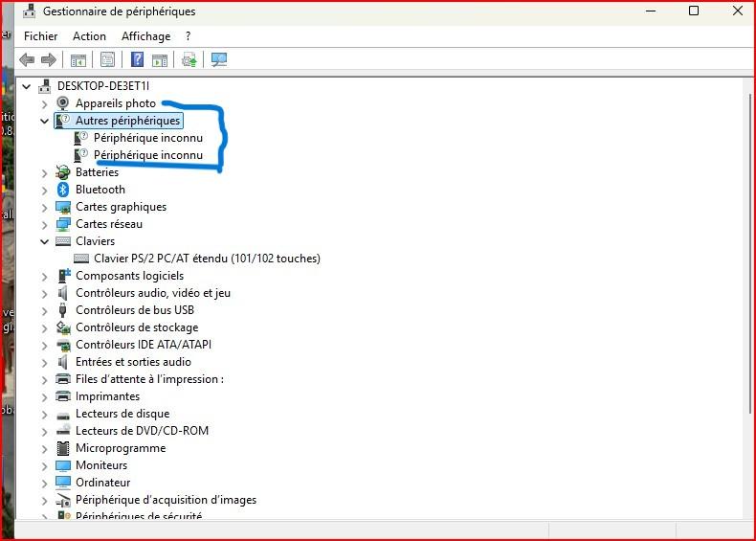This screenshot has height=541, width=756.
Task: Click the Composants logiciels icon
Action: click(64, 276)
